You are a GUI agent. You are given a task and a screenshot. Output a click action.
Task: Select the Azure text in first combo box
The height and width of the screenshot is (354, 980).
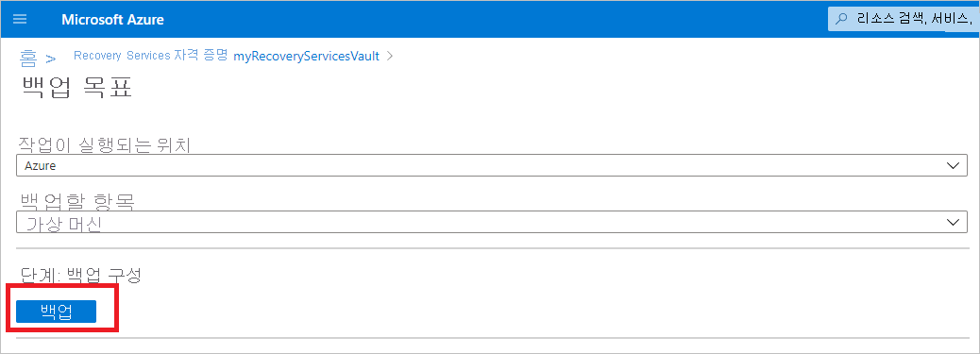point(40,166)
